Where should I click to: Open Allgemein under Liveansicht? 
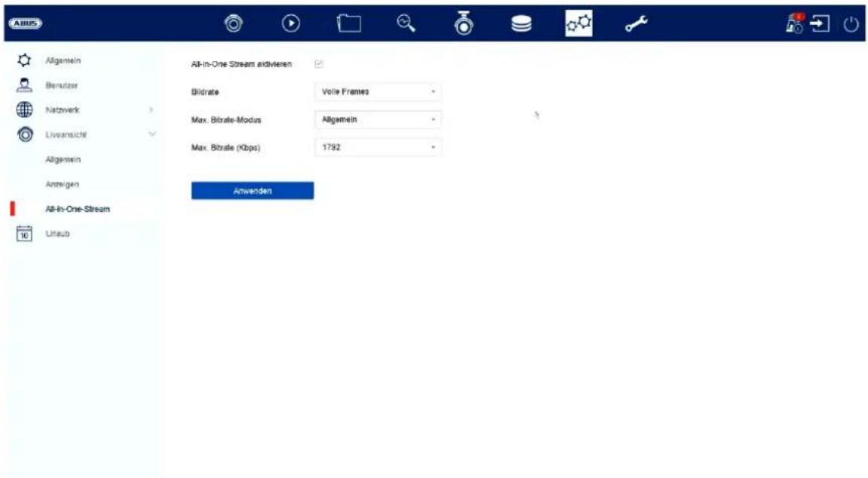63,159
